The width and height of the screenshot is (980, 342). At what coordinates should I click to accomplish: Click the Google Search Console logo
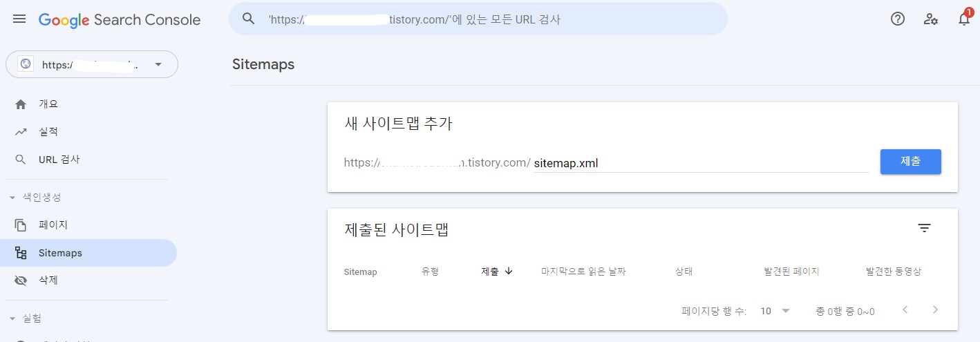coord(120,20)
